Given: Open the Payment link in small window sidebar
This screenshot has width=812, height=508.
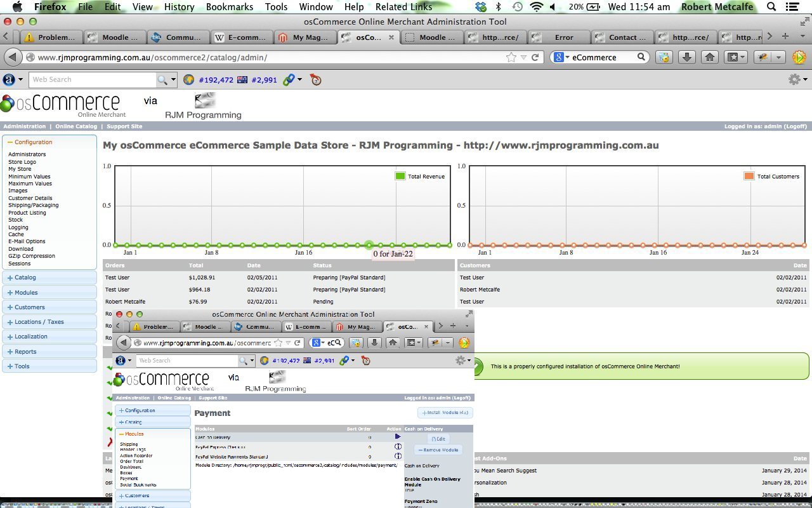Looking at the screenshot, I should (129, 479).
